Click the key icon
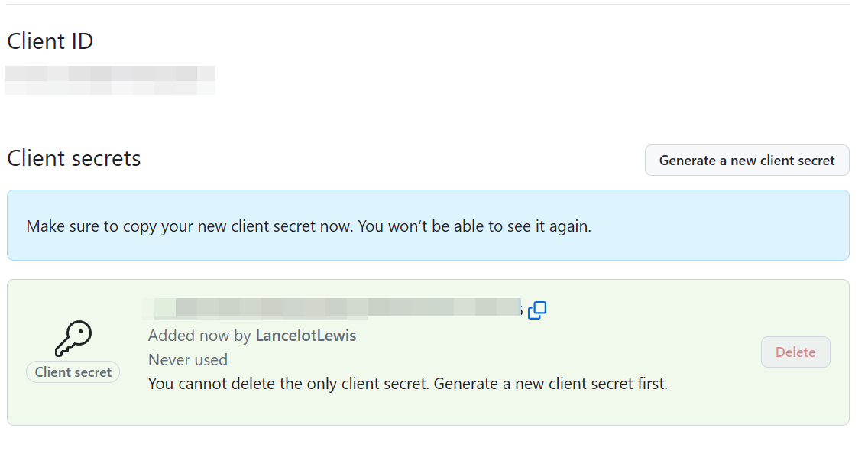The height and width of the screenshot is (464, 868). click(73, 339)
